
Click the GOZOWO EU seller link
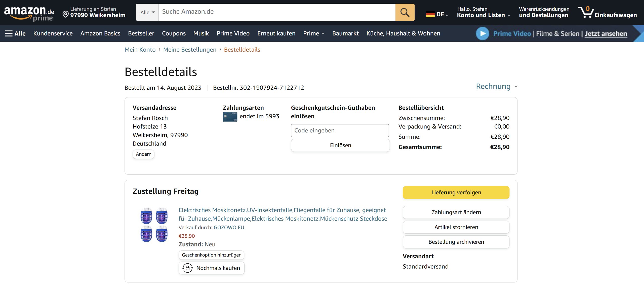229,227
